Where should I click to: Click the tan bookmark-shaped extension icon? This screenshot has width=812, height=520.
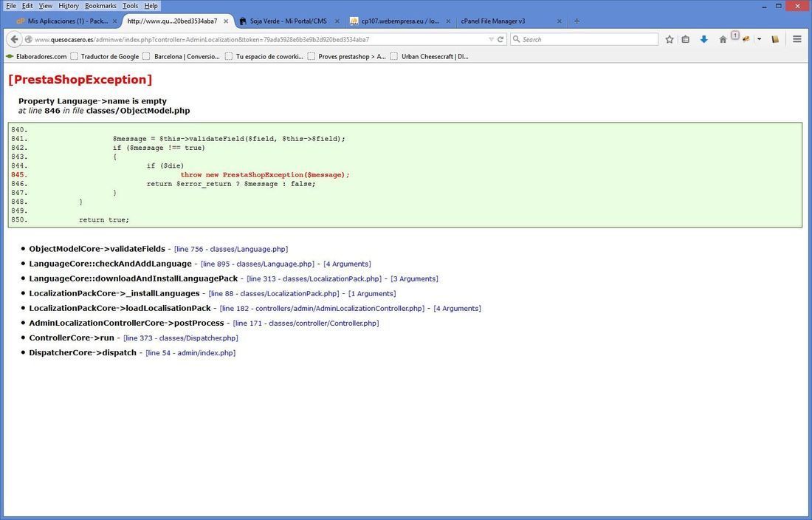point(775,39)
